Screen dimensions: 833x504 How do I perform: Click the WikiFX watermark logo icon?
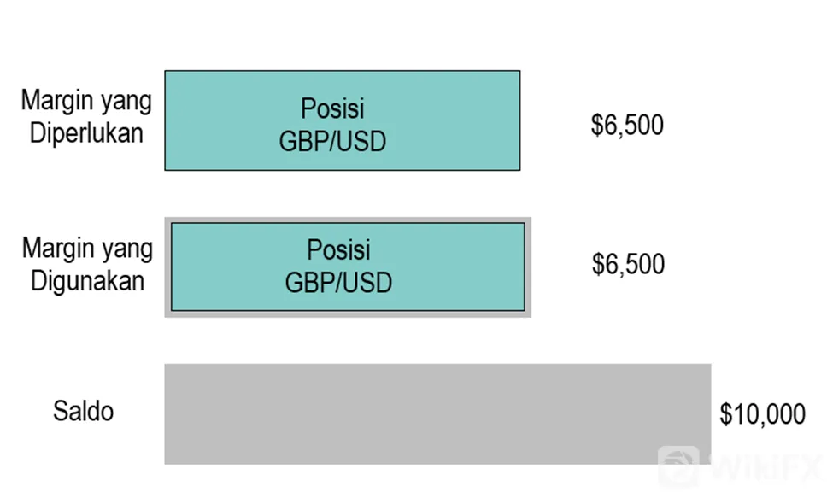coord(678,466)
